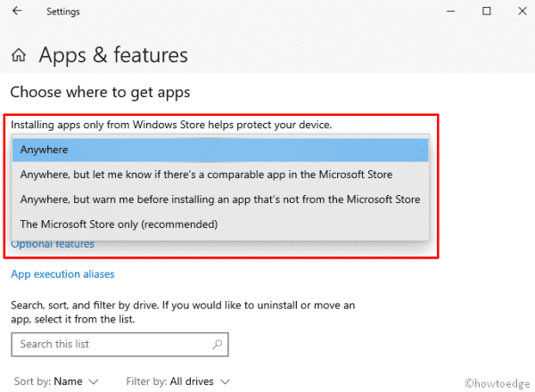The height and width of the screenshot is (392, 535).
Task: Go back using the Settings back arrow
Action: [x=18, y=12]
